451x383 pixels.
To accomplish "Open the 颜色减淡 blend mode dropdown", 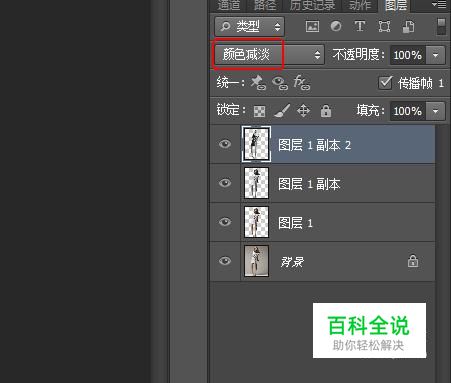I will click(269, 55).
